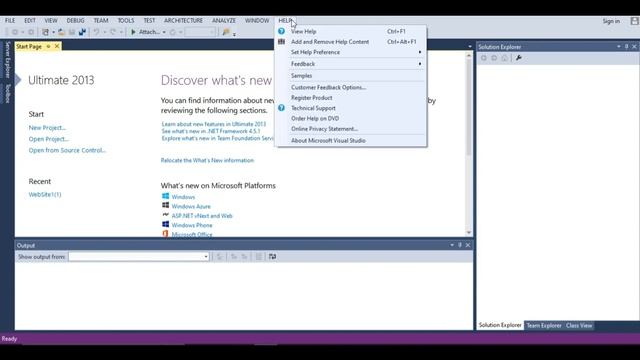This screenshot has height=360, width=640.
Task: Click the Clear All icon in Output toolbar
Action: pos(258,256)
